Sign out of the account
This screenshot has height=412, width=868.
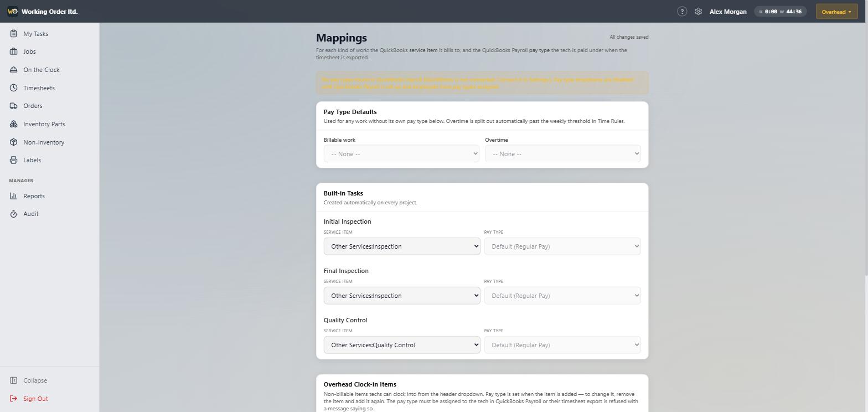tap(35, 399)
